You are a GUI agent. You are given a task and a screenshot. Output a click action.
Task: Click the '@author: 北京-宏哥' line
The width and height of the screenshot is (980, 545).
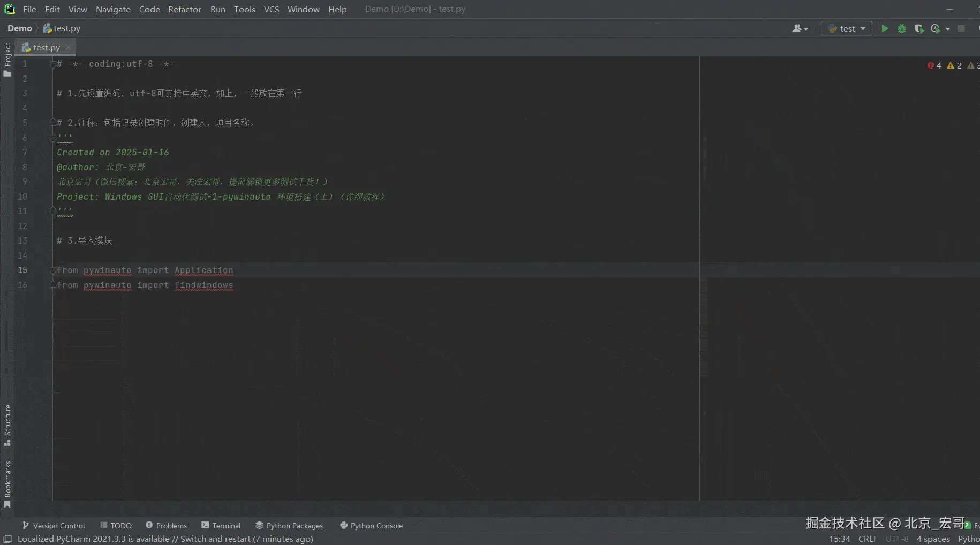coord(101,168)
